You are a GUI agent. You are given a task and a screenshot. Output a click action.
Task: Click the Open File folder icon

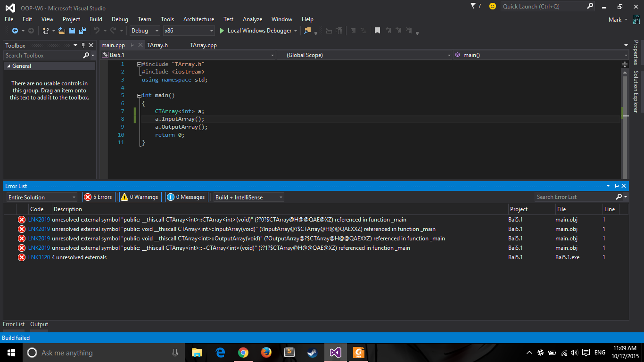[x=61, y=31]
